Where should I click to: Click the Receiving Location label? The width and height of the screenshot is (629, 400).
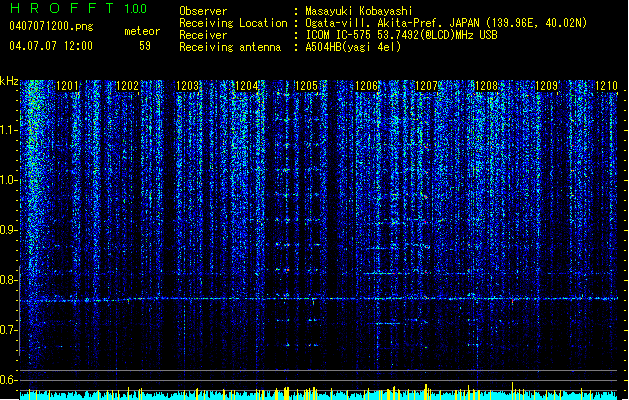click(x=233, y=23)
